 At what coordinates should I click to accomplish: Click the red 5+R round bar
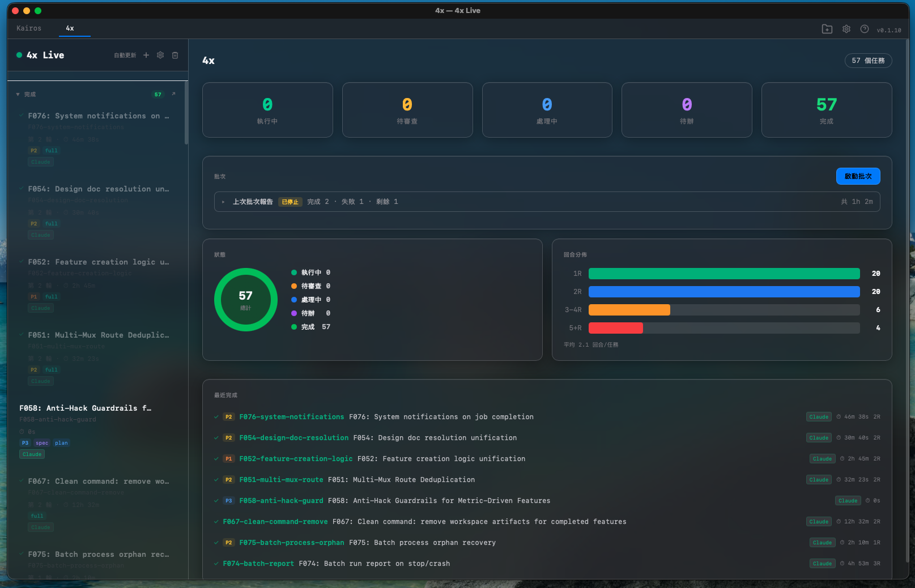coord(616,328)
